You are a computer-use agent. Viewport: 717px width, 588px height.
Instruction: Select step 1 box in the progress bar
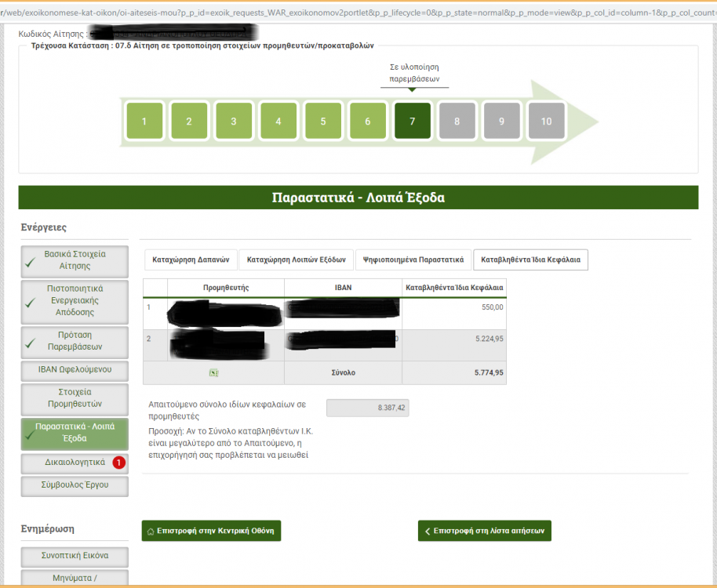pyautogui.click(x=144, y=122)
